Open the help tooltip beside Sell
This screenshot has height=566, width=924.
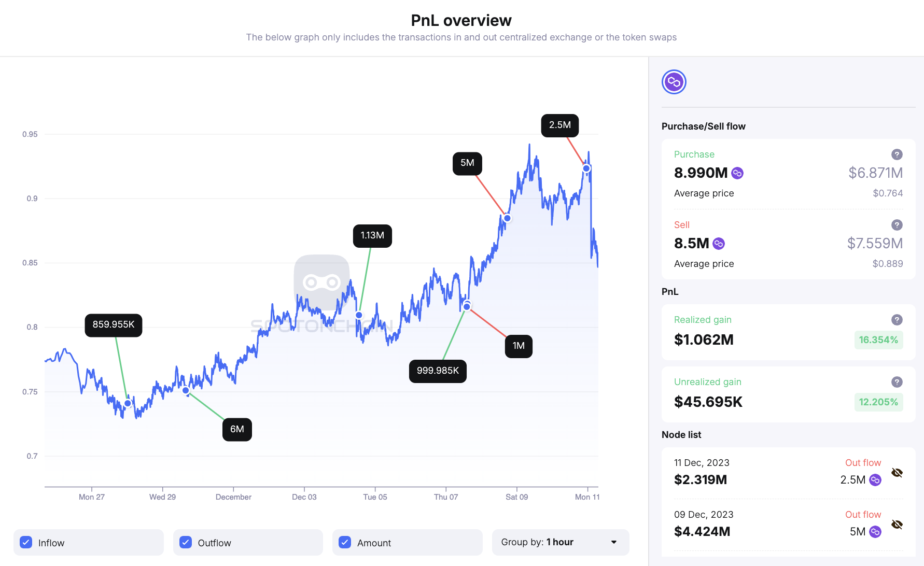898,224
